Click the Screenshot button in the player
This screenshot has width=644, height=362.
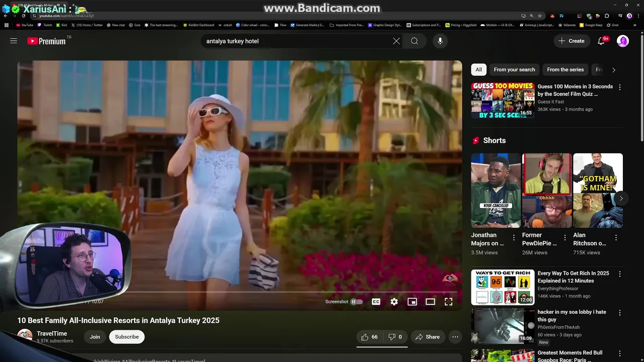coord(337,302)
